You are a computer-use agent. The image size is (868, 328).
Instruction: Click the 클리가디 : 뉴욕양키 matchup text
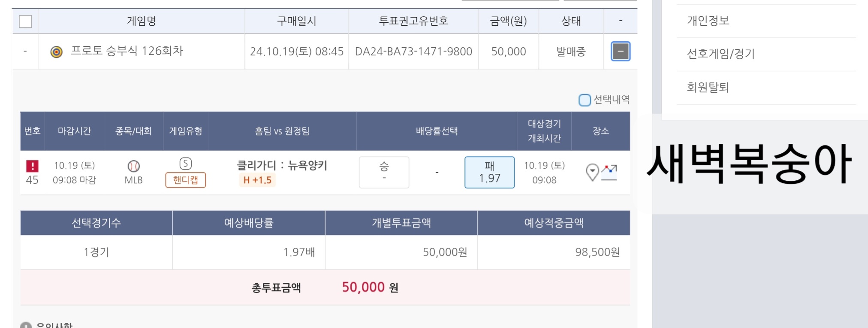coord(282,165)
